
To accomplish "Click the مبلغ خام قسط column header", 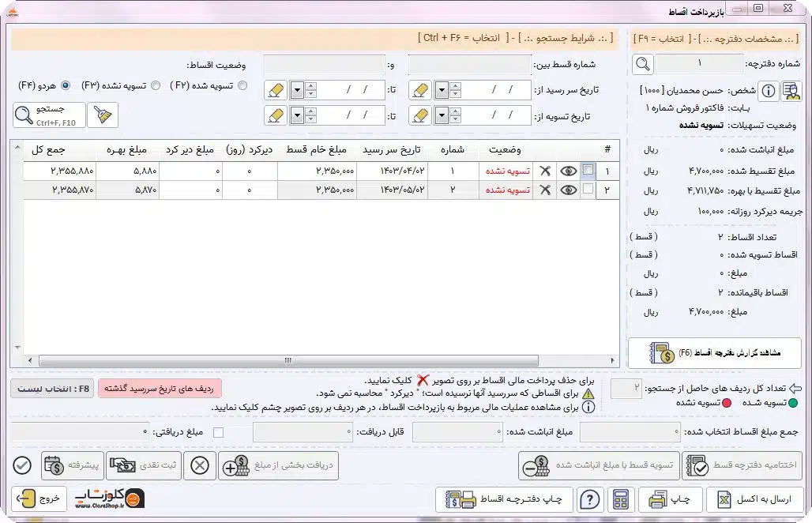I will click(x=317, y=149).
